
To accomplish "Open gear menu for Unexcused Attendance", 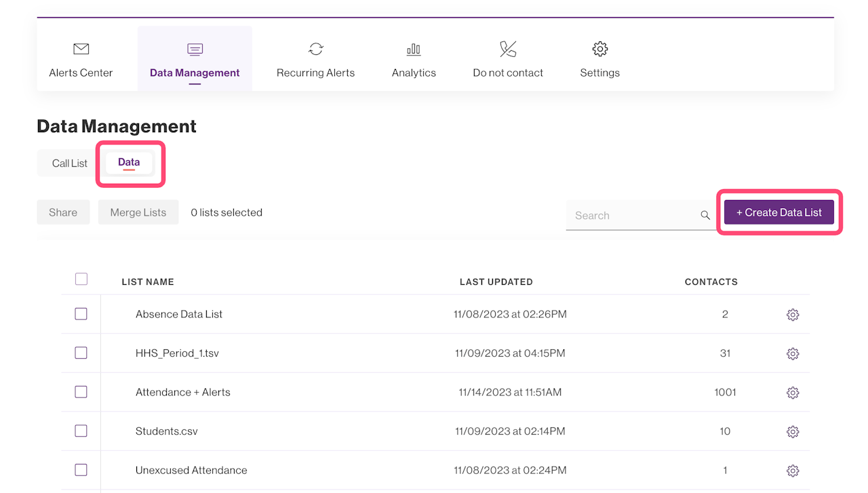I will click(792, 471).
